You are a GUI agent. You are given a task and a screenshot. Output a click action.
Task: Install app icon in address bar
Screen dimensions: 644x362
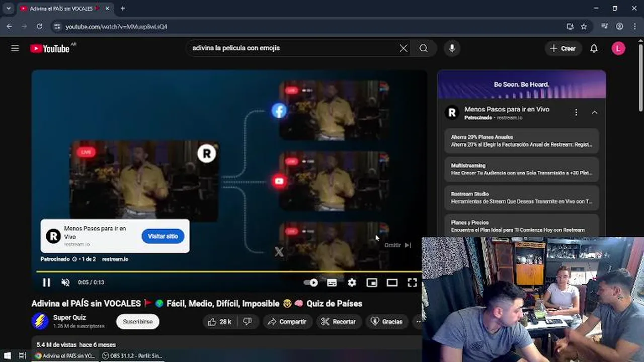(x=570, y=27)
